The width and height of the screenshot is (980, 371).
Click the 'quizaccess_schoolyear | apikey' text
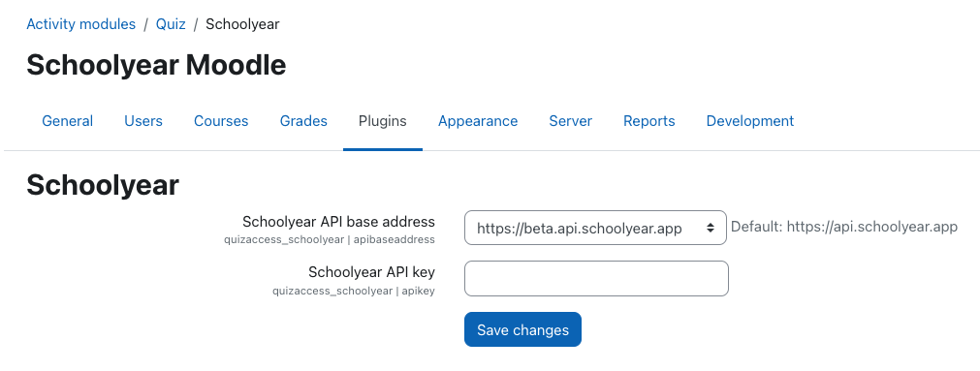pyautogui.click(x=354, y=291)
